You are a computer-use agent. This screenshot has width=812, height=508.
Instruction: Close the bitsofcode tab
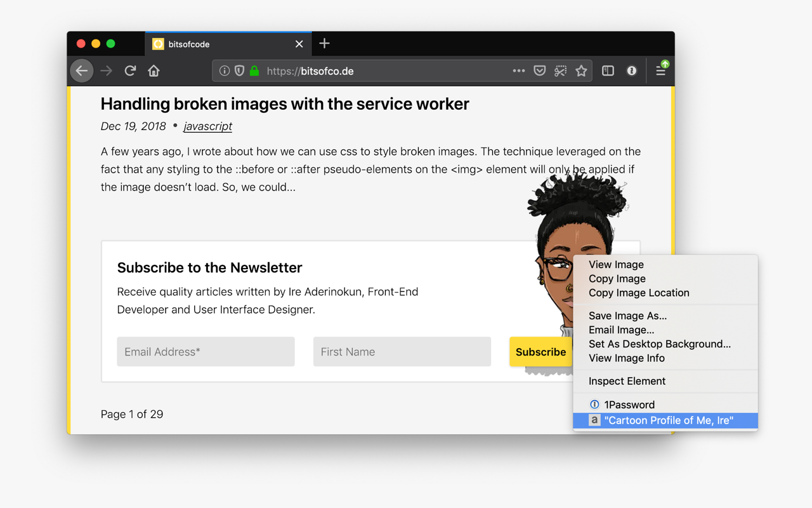click(x=299, y=44)
